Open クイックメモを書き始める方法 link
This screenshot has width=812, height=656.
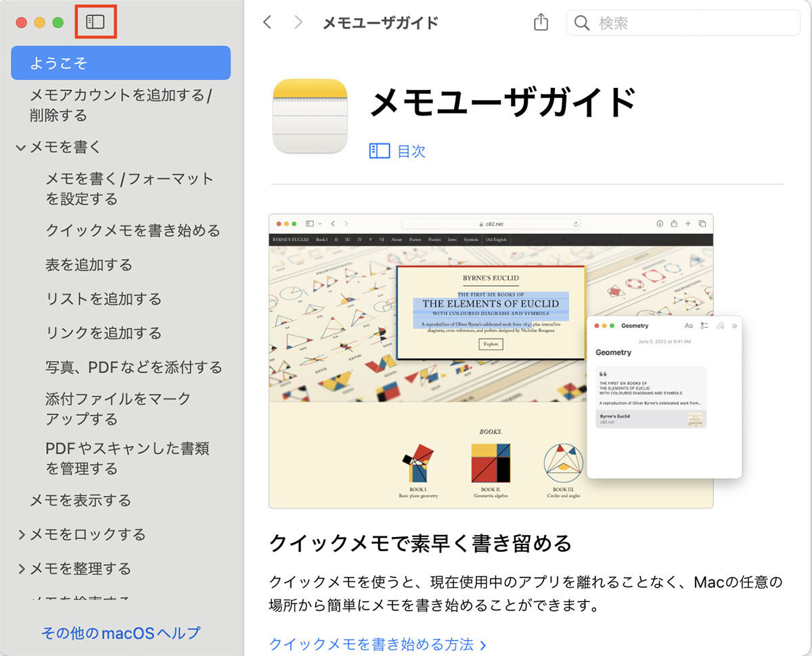pyautogui.click(x=378, y=645)
